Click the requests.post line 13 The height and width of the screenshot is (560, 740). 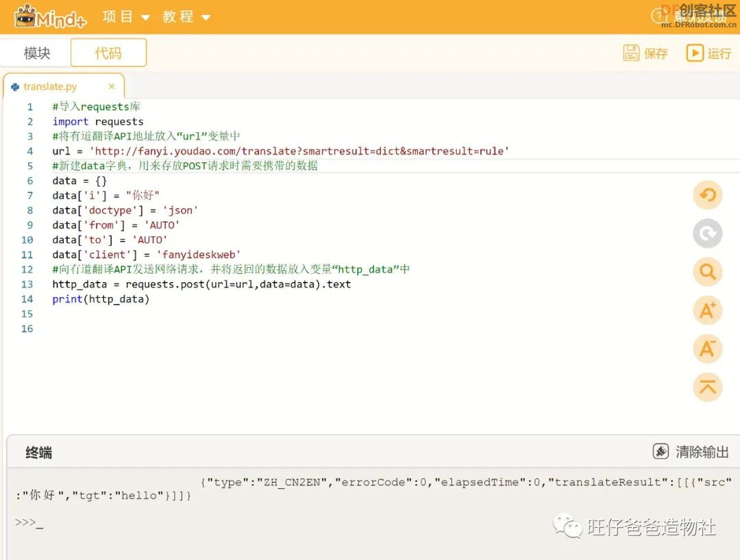pos(201,284)
